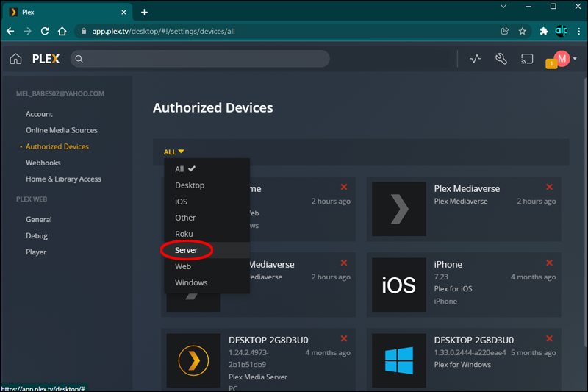Select Authorized Devices in sidebar
The image size is (588, 392).
pos(57,146)
